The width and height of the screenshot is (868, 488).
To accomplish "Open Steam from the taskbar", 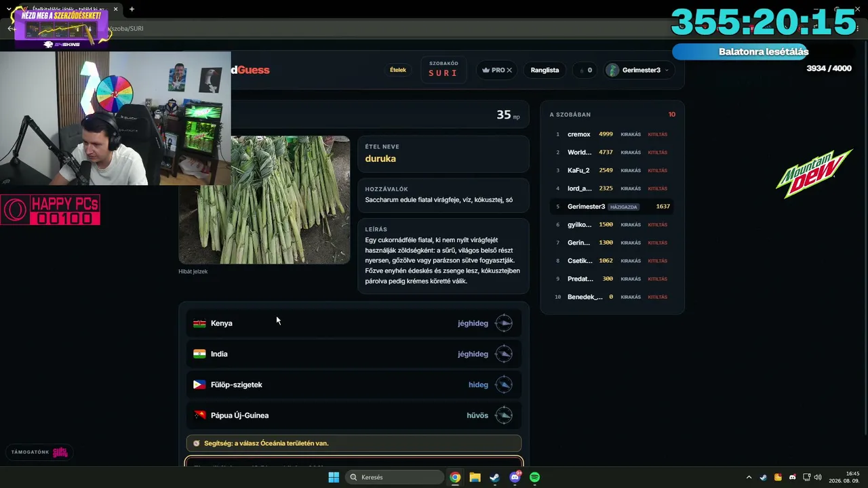I will point(494,477).
